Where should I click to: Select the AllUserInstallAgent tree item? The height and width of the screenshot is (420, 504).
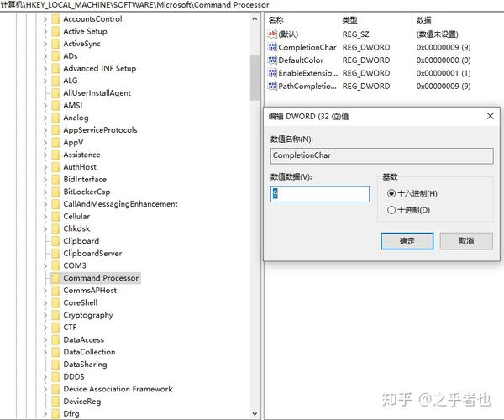click(97, 93)
